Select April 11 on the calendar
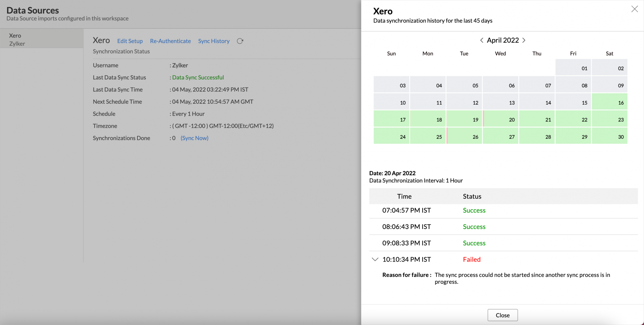The width and height of the screenshot is (644, 325). (x=428, y=101)
